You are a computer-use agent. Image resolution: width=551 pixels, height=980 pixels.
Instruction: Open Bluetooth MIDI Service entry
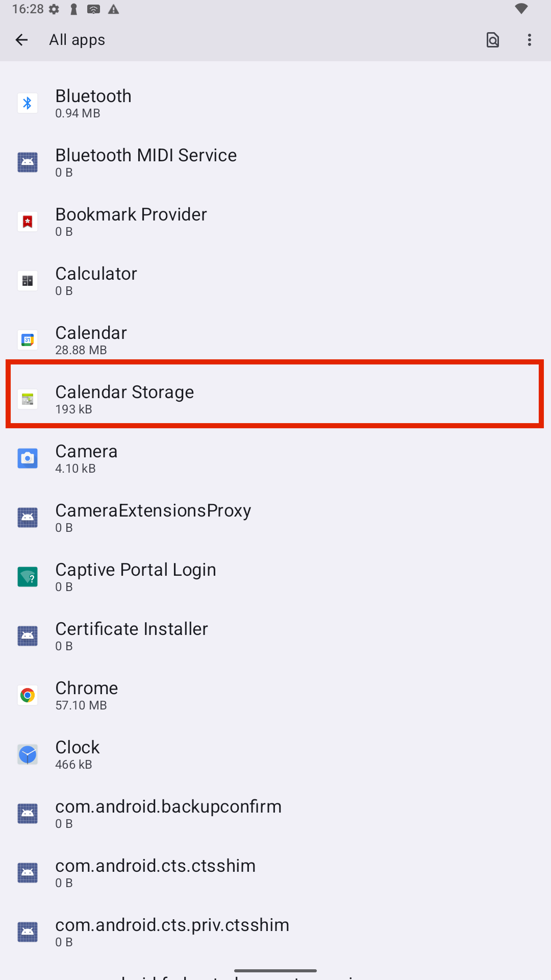pos(275,162)
